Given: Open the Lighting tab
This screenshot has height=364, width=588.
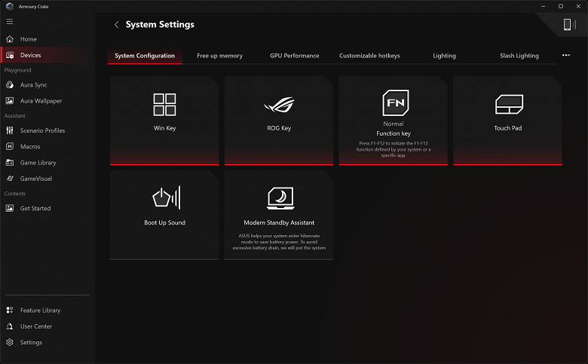Looking at the screenshot, I should pyautogui.click(x=444, y=56).
